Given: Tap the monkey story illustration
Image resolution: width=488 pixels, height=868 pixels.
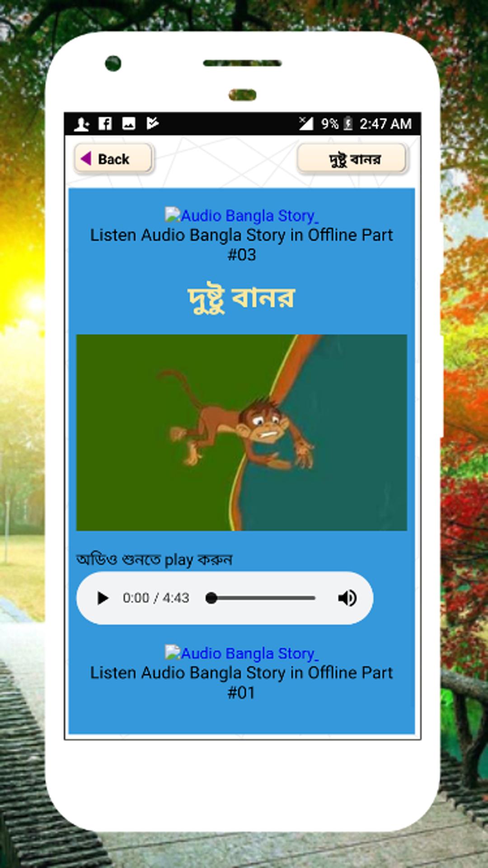Looking at the screenshot, I should (x=242, y=432).
